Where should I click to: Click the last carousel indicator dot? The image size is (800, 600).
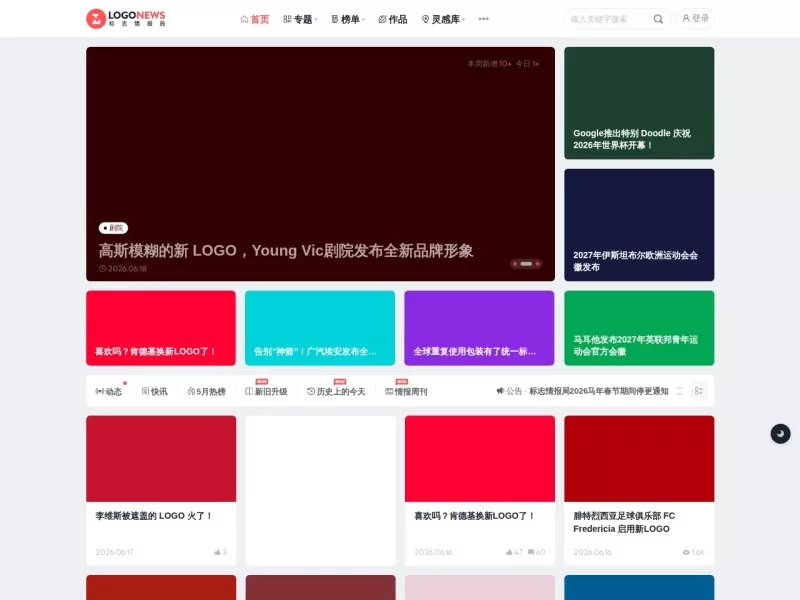tap(537, 264)
